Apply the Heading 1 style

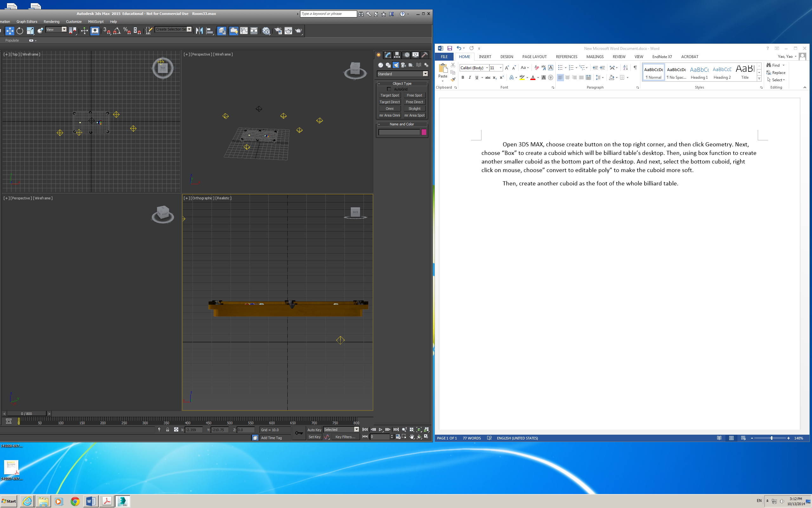tap(699, 72)
